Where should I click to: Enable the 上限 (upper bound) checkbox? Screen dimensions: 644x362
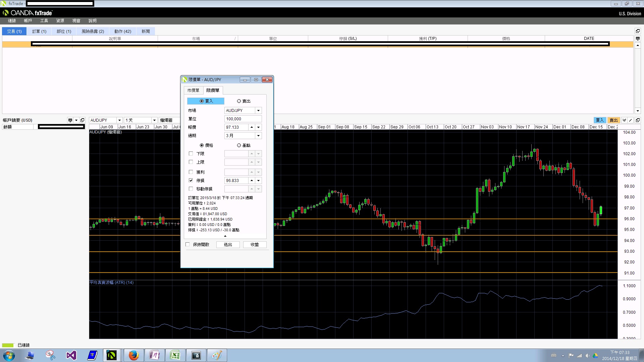191,162
